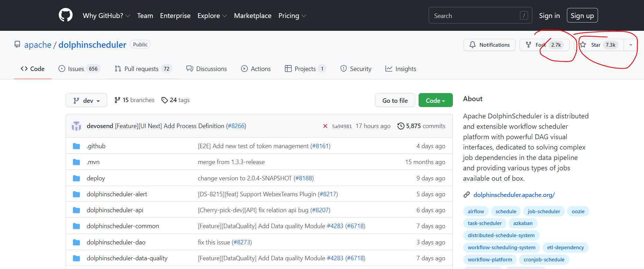Click the commit history clock icon
The width and height of the screenshot is (644, 269).
(401, 126)
